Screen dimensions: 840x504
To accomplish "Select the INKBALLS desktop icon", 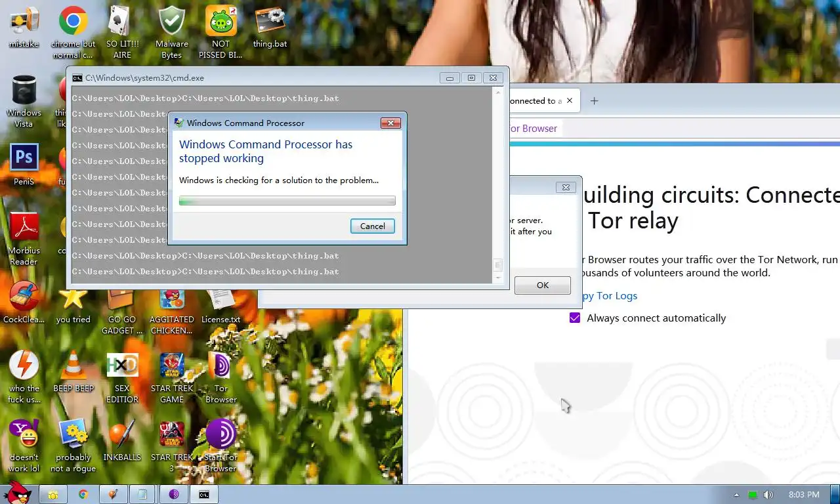I will 122,440.
